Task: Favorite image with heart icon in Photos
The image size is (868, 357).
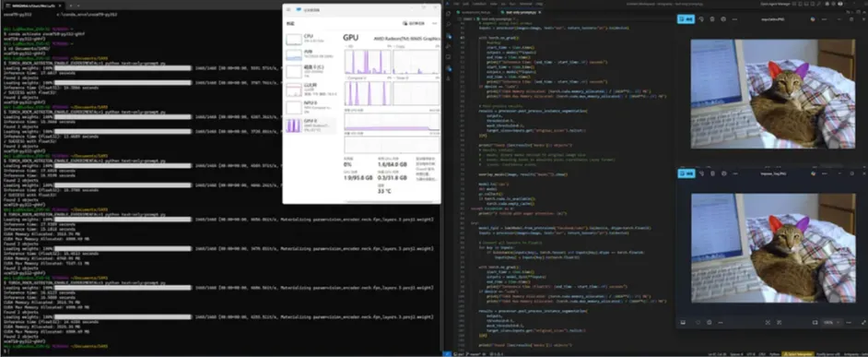Action: click(698, 323)
